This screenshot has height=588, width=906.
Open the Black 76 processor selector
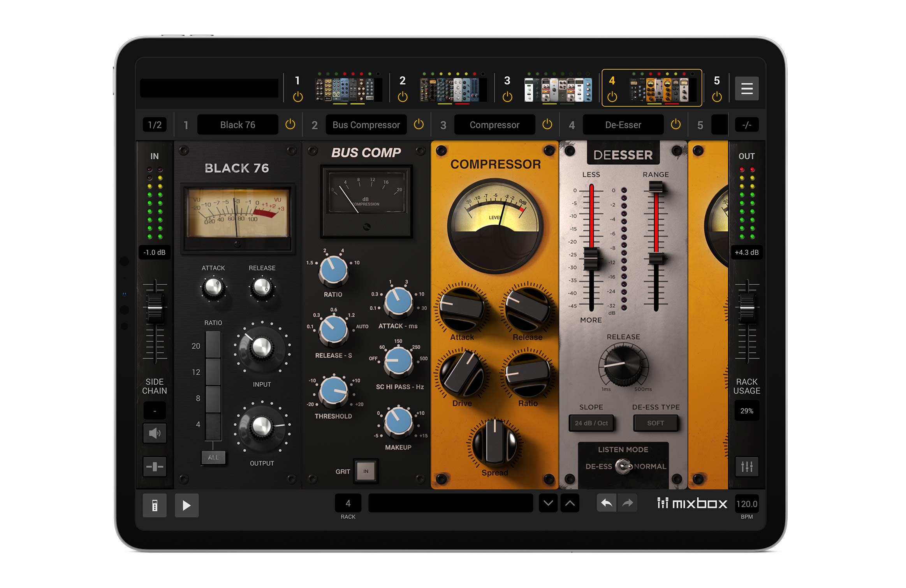pos(237,125)
